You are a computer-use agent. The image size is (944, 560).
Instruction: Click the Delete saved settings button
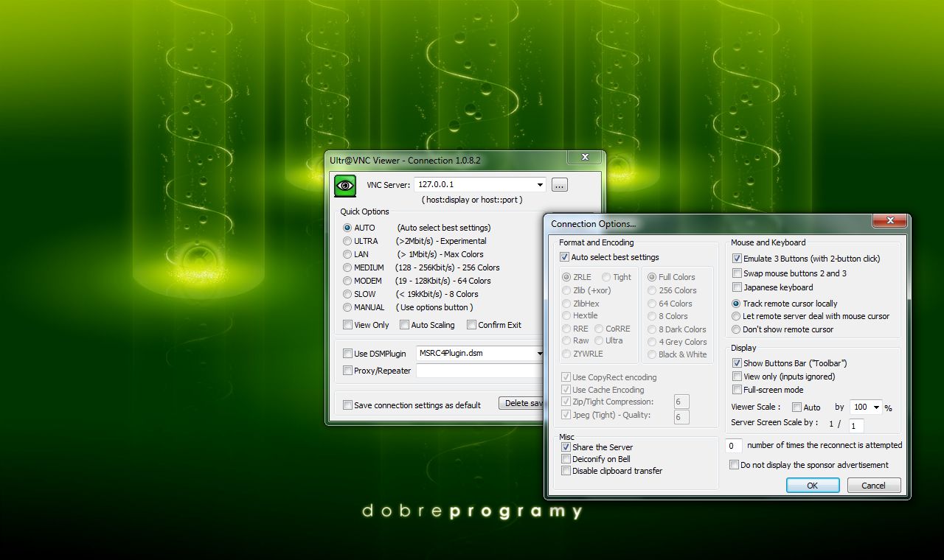(x=522, y=403)
